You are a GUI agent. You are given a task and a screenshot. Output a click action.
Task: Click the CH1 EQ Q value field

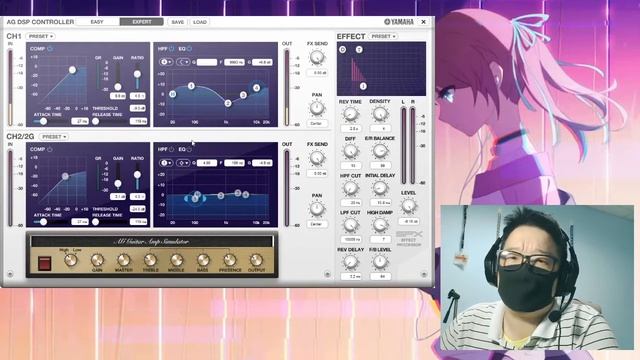(207, 62)
